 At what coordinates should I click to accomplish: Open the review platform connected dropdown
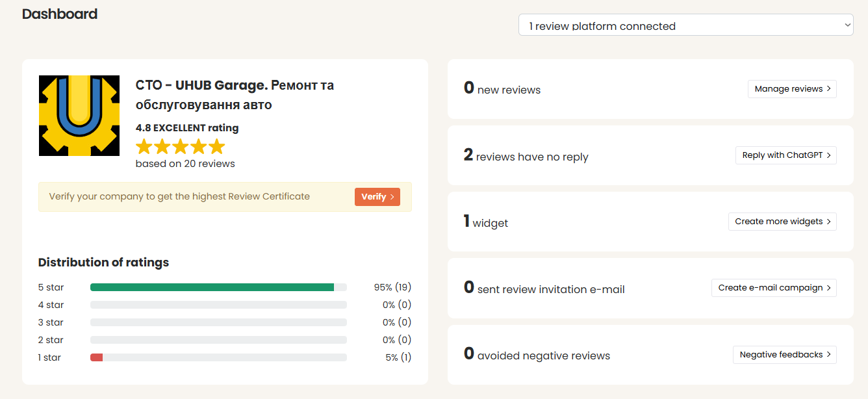(x=685, y=26)
